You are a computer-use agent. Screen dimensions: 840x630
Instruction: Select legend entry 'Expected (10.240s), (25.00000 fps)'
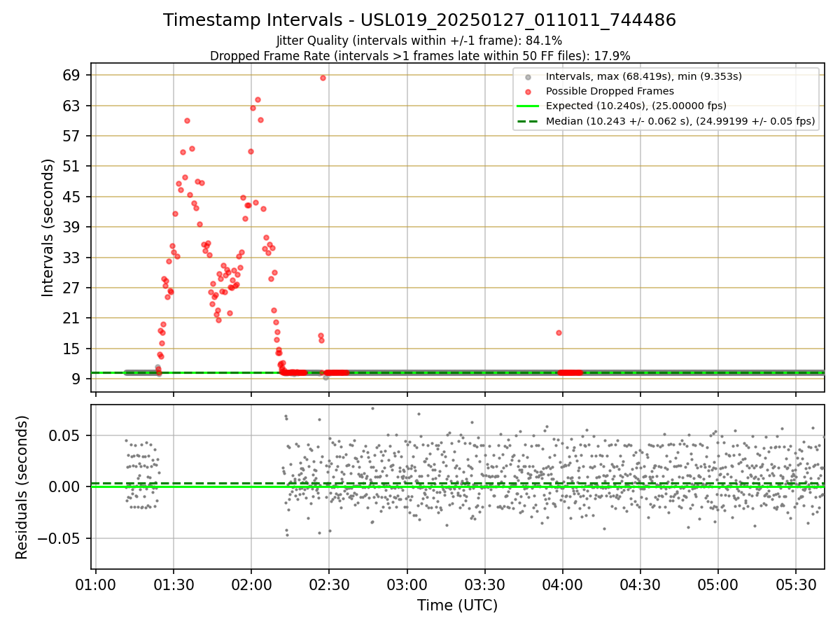tap(636, 106)
